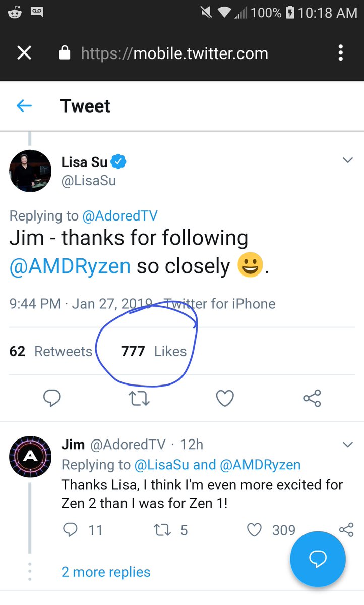The height and width of the screenshot is (605, 364).
Task: Open the @AMDRyzen mention in Lisa's tweet
Action: 70,266
